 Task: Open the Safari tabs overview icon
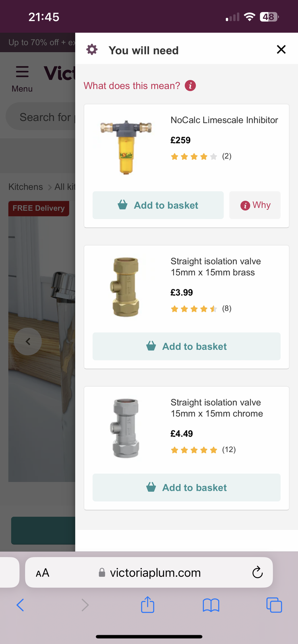pyautogui.click(x=274, y=605)
